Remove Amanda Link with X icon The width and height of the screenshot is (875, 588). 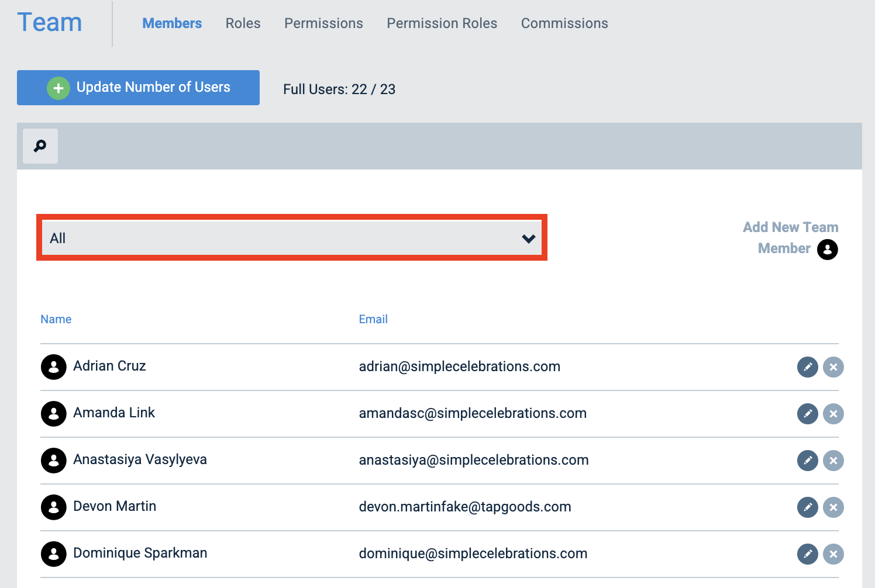pos(833,414)
